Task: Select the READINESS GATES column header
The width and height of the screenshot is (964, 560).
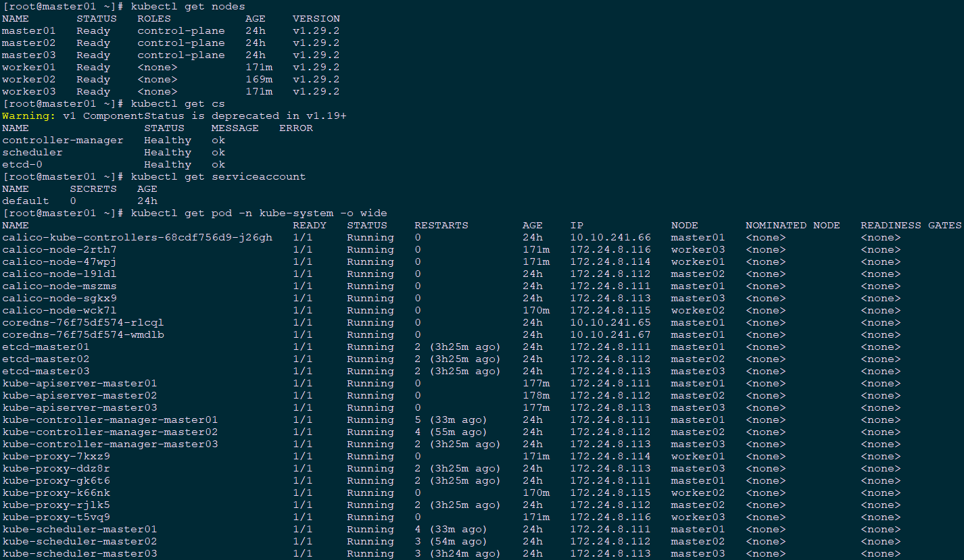Action: pyautogui.click(x=911, y=225)
